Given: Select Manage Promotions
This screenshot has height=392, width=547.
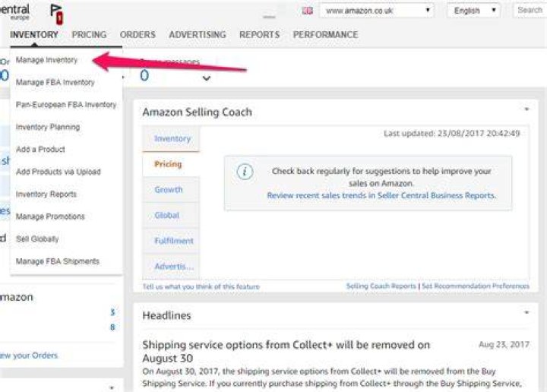Looking at the screenshot, I should 50,217.
